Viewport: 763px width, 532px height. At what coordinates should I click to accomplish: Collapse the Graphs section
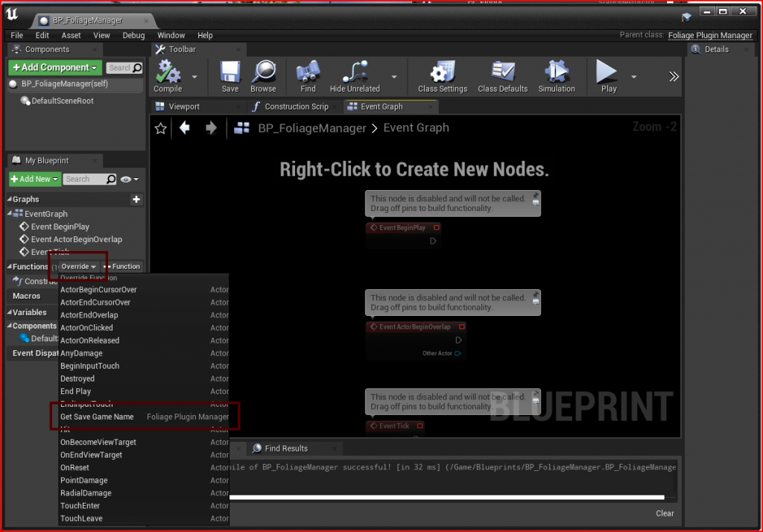pyautogui.click(x=9, y=199)
